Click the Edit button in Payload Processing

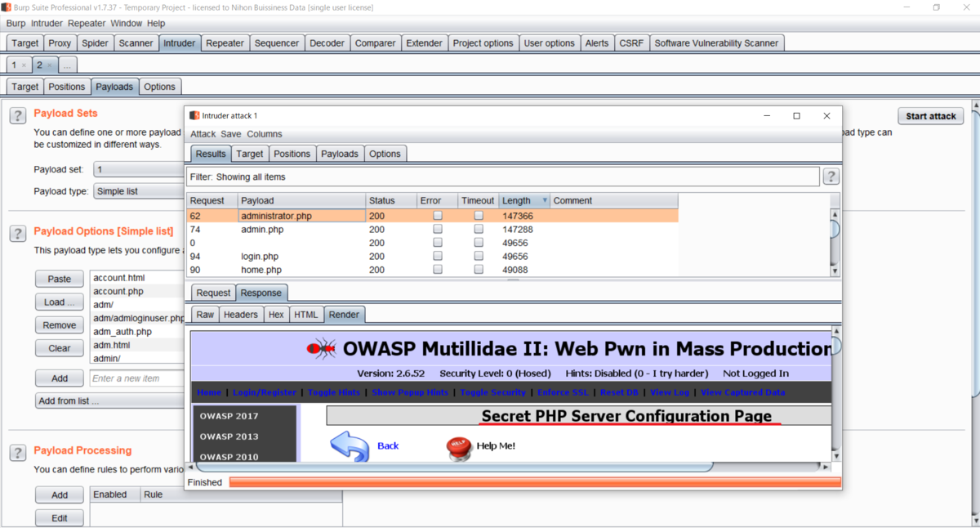pyautogui.click(x=60, y=518)
